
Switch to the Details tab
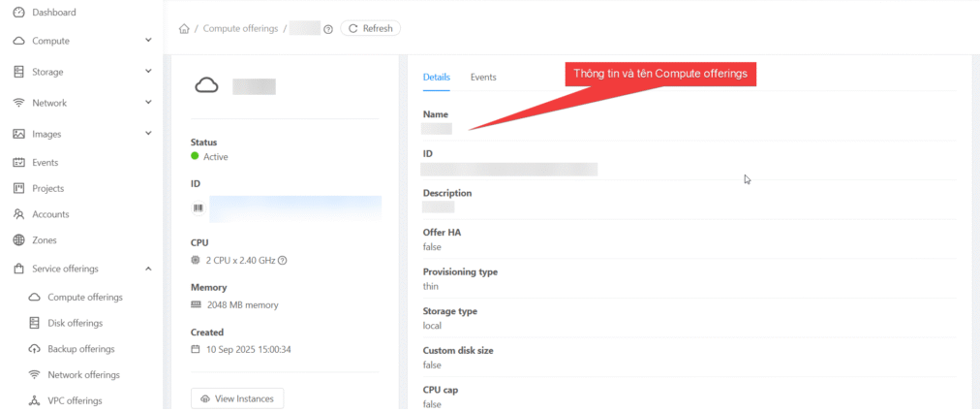436,77
